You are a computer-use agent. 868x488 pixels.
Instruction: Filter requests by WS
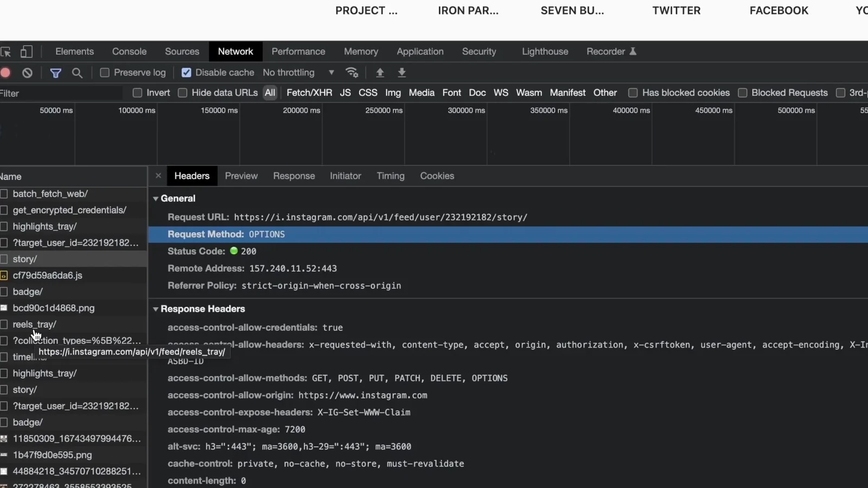pyautogui.click(x=501, y=93)
